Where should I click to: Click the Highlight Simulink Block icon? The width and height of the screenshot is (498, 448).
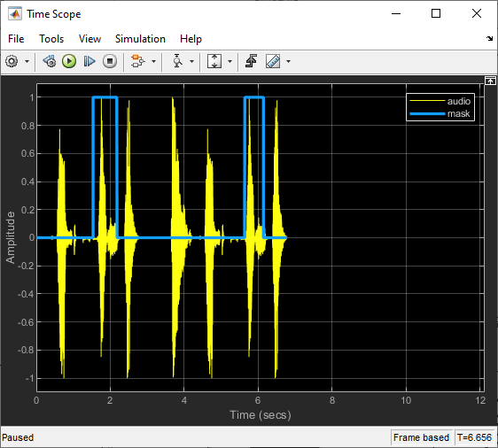[138, 61]
